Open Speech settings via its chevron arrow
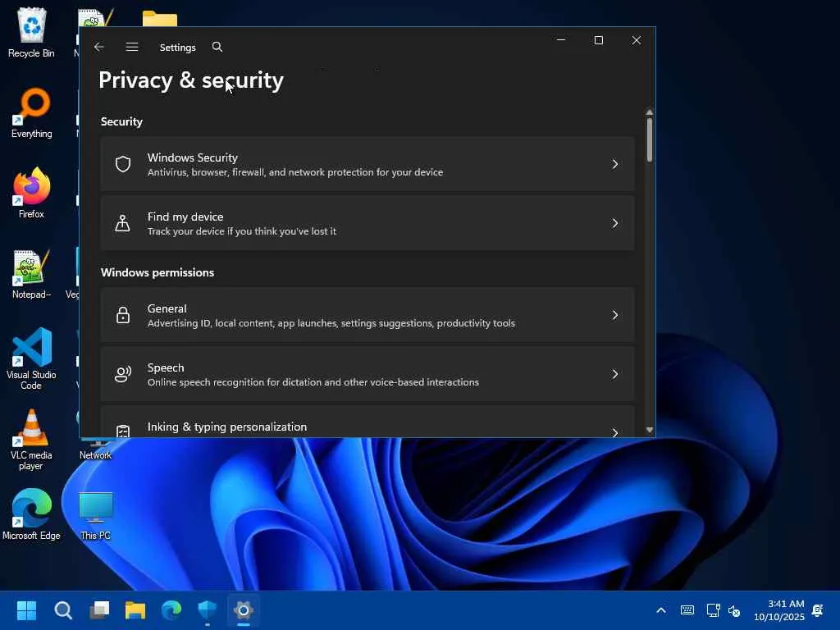The image size is (840, 630). (x=615, y=374)
